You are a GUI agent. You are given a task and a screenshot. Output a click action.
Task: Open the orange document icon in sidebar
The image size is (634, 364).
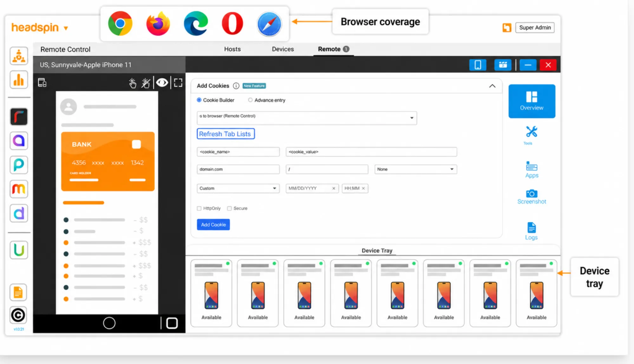tap(18, 292)
